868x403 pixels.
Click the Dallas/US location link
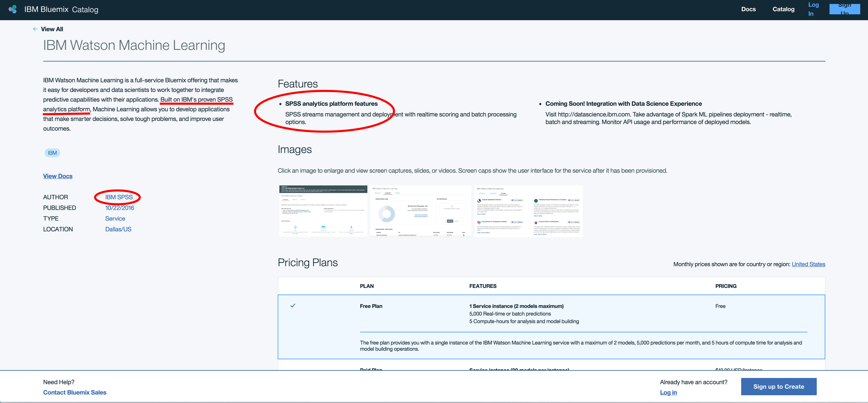(x=118, y=229)
